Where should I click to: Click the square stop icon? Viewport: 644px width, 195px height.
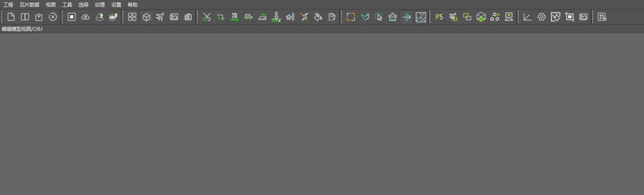pos(72,17)
